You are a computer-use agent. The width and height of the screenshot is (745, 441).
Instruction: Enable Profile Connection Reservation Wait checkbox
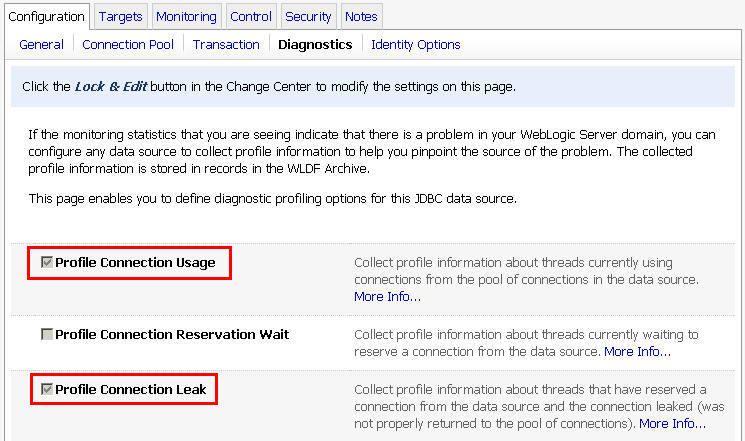tap(47, 334)
